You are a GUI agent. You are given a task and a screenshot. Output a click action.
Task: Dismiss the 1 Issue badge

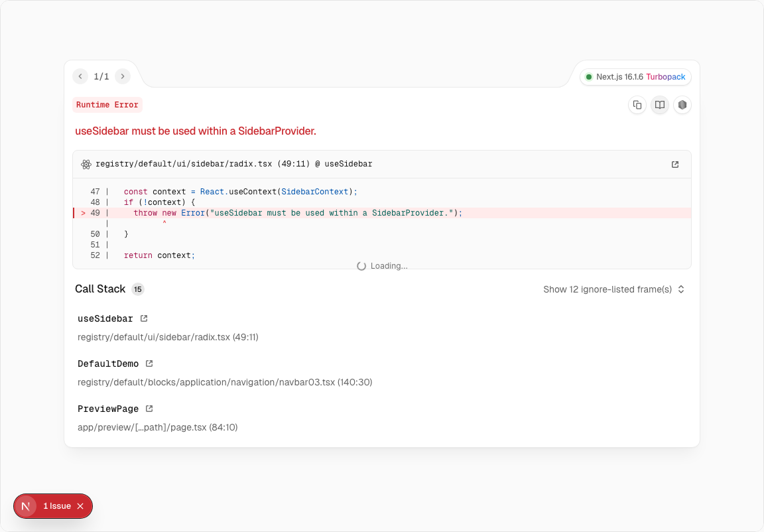(80, 506)
